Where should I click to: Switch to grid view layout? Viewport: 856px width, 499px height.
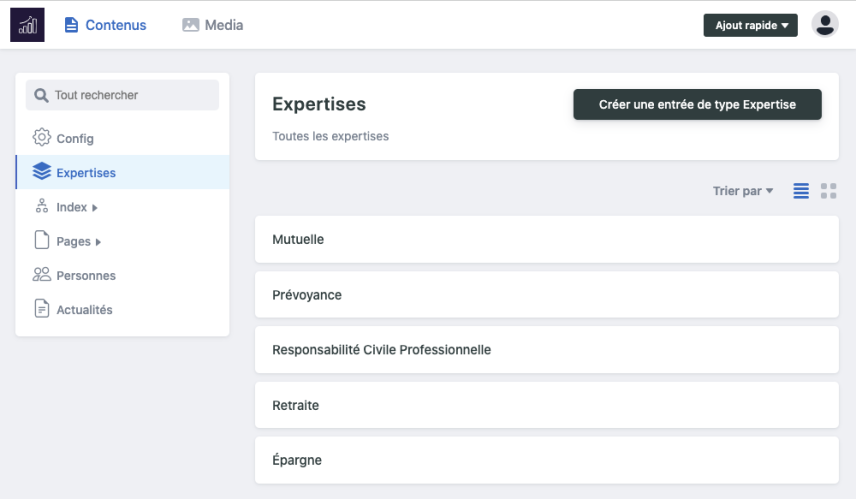pyautogui.click(x=828, y=191)
